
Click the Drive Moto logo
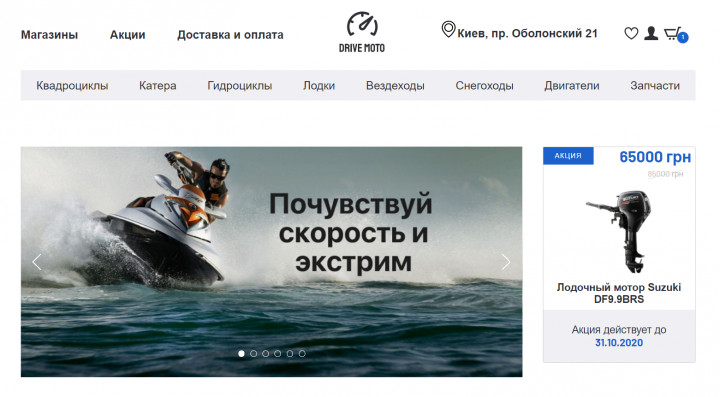pyautogui.click(x=362, y=32)
